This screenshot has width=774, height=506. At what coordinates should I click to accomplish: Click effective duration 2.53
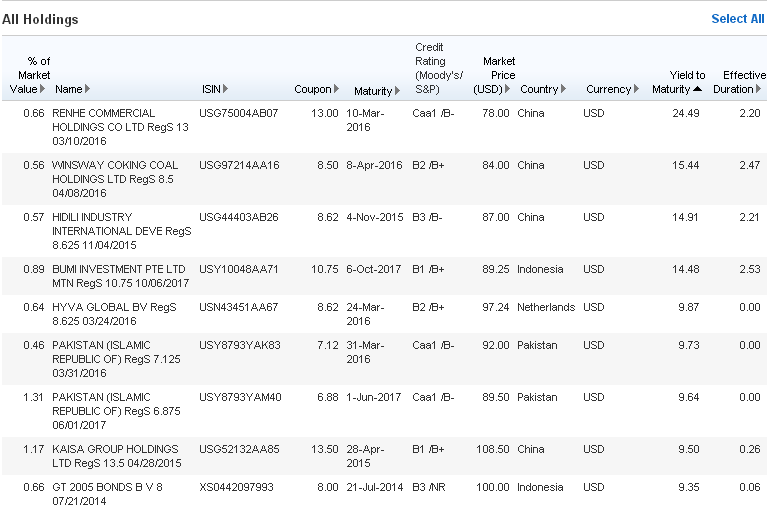tap(750, 269)
